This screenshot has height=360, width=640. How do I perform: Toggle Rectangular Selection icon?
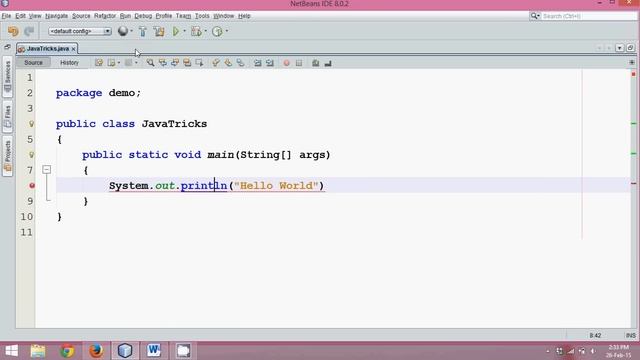pyautogui.click(x=199, y=63)
